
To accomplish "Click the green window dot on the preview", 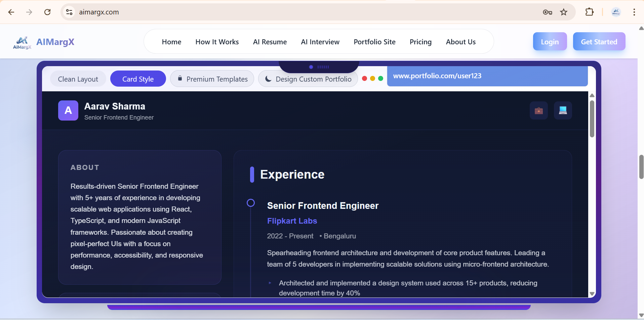I will click(x=381, y=78).
